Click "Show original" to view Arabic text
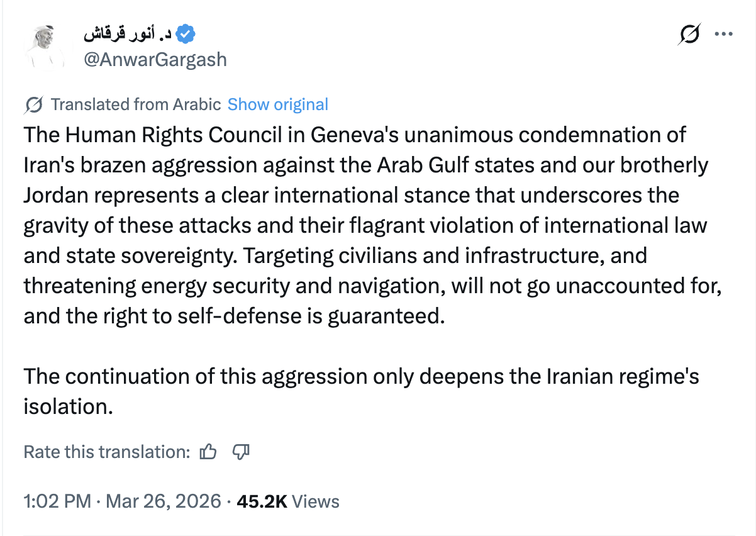 [x=277, y=104]
